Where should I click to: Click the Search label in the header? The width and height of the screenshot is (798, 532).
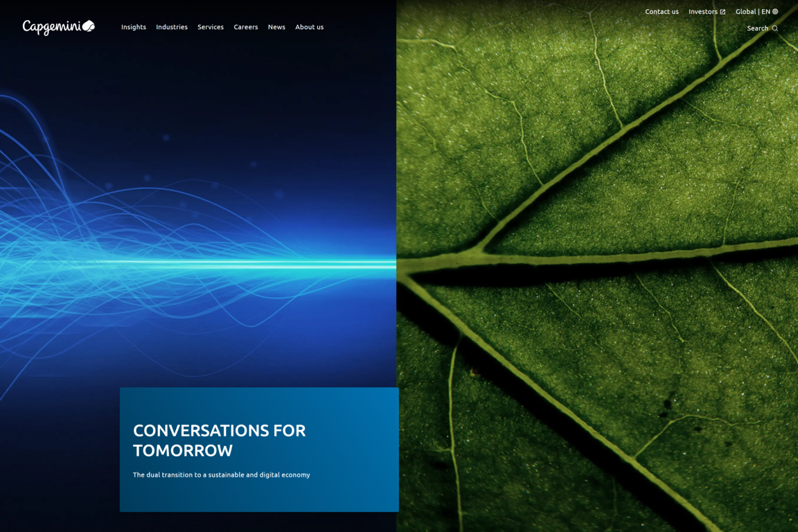(x=757, y=28)
